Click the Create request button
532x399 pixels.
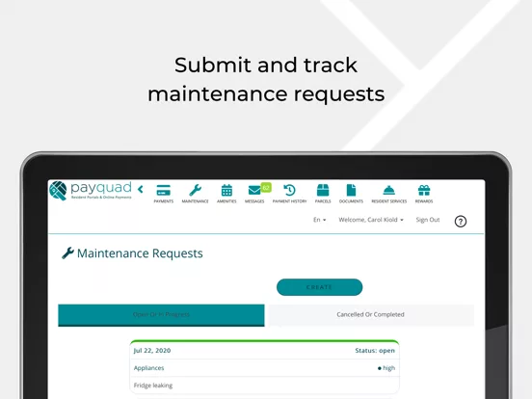click(x=319, y=287)
